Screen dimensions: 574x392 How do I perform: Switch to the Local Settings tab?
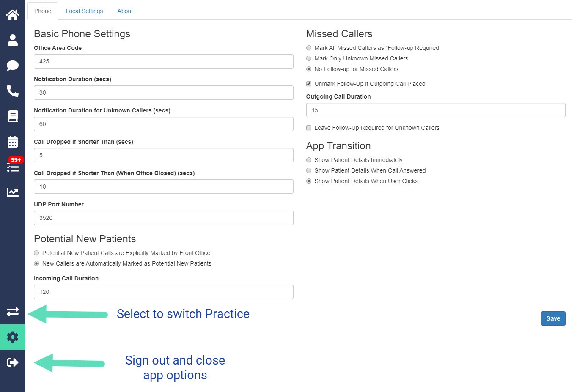tap(84, 11)
